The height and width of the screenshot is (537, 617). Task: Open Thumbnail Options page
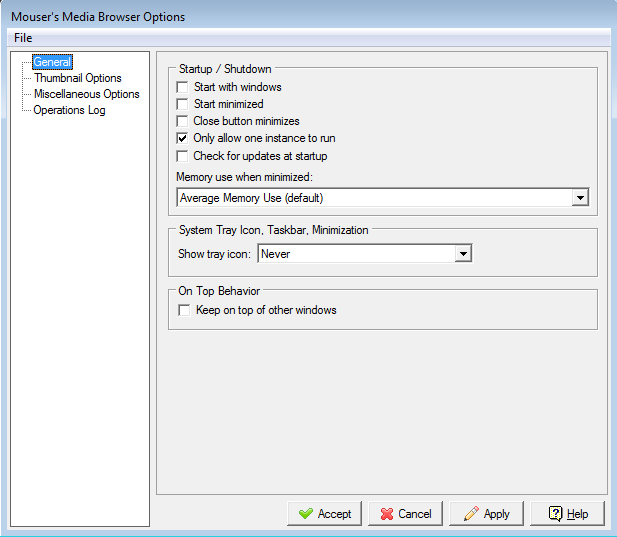[x=78, y=78]
